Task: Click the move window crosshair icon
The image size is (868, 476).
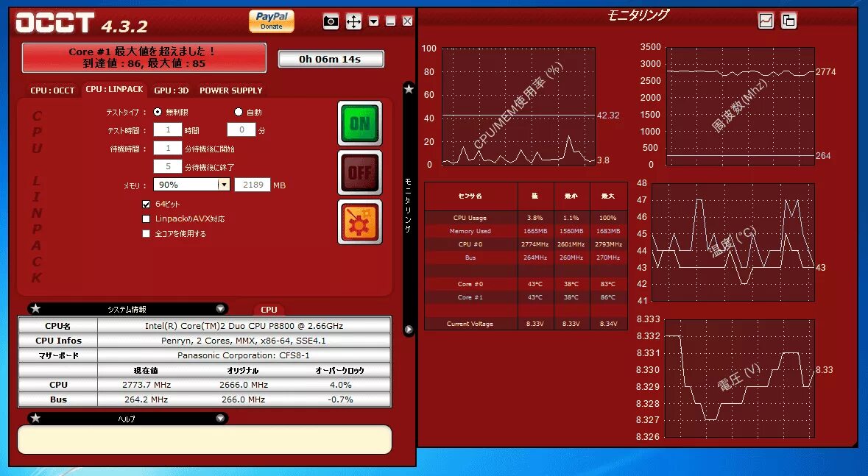Action: 353,21
